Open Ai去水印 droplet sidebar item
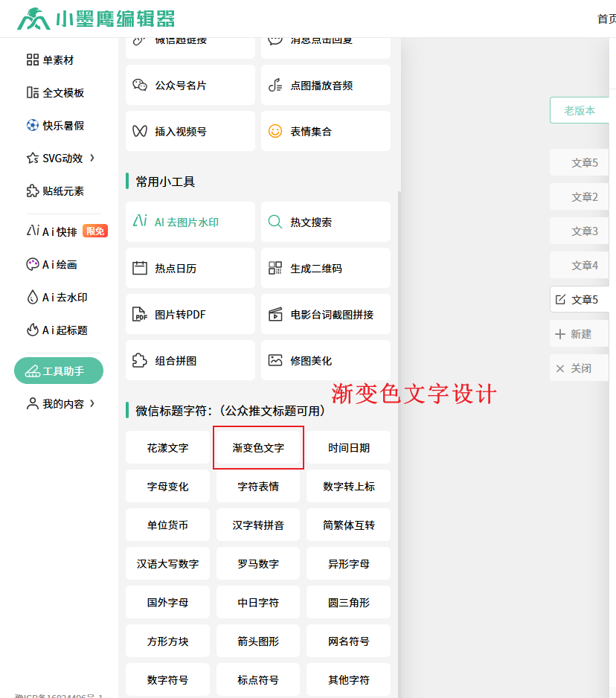The height and width of the screenshot is (698, 616). tap(57, 298)
